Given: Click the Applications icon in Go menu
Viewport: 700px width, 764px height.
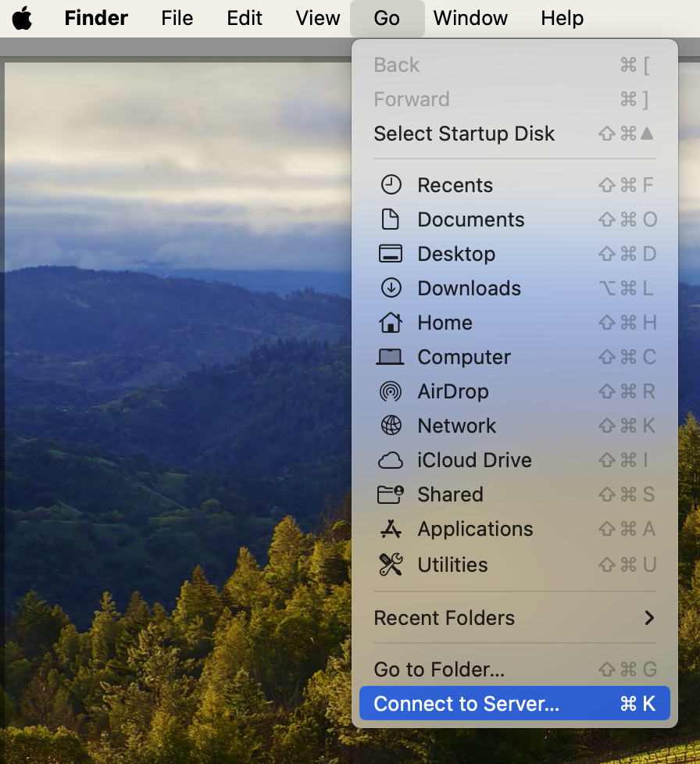Looking at the screenshot, I should tap(391, 529).
